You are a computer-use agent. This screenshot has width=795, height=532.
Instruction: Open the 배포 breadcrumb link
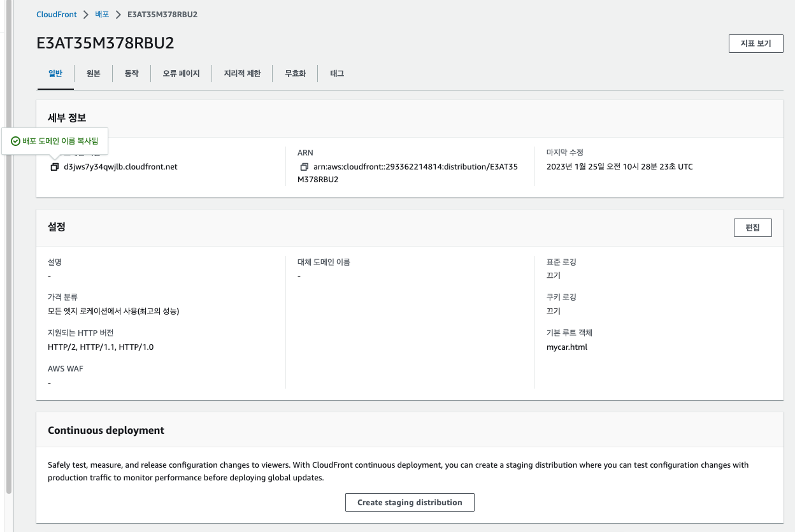point(102,14)
